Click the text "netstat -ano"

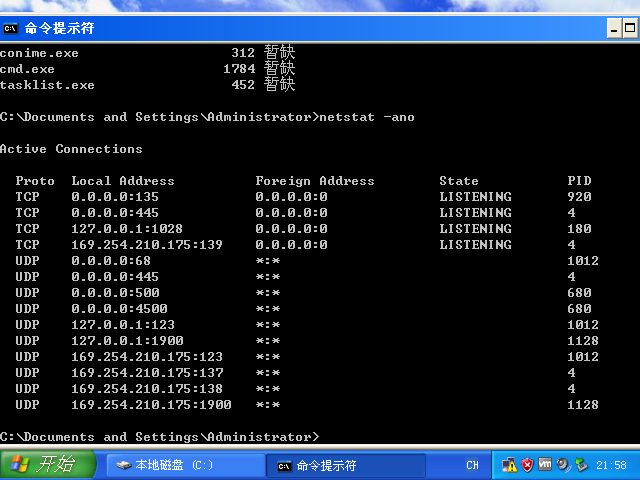[x=367, y=117]
